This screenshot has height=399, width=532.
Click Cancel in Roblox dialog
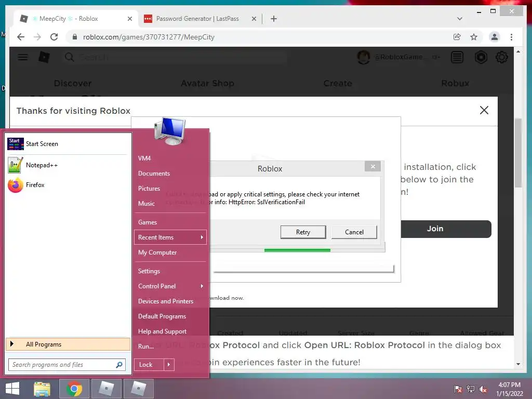click(x=354, y=232)
